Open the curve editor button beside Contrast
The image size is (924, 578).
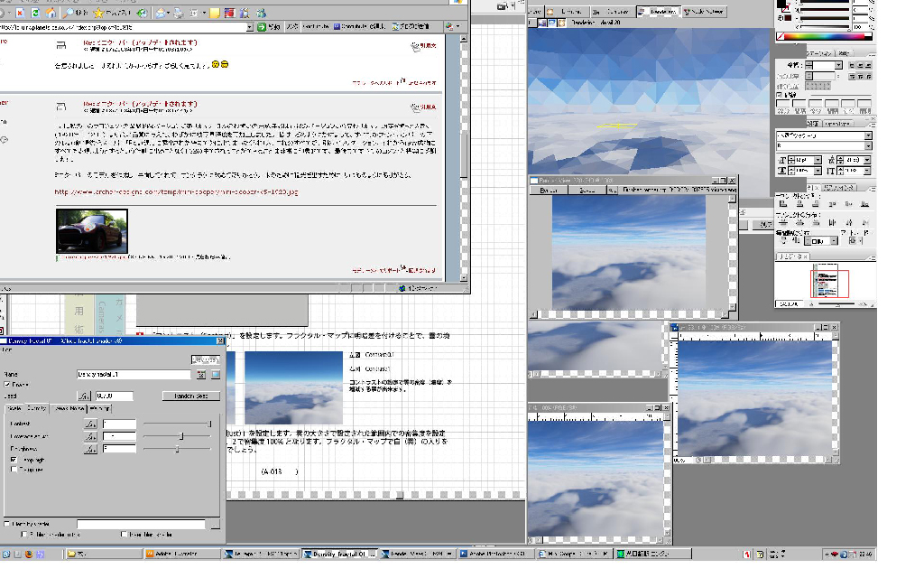(90, 424)
